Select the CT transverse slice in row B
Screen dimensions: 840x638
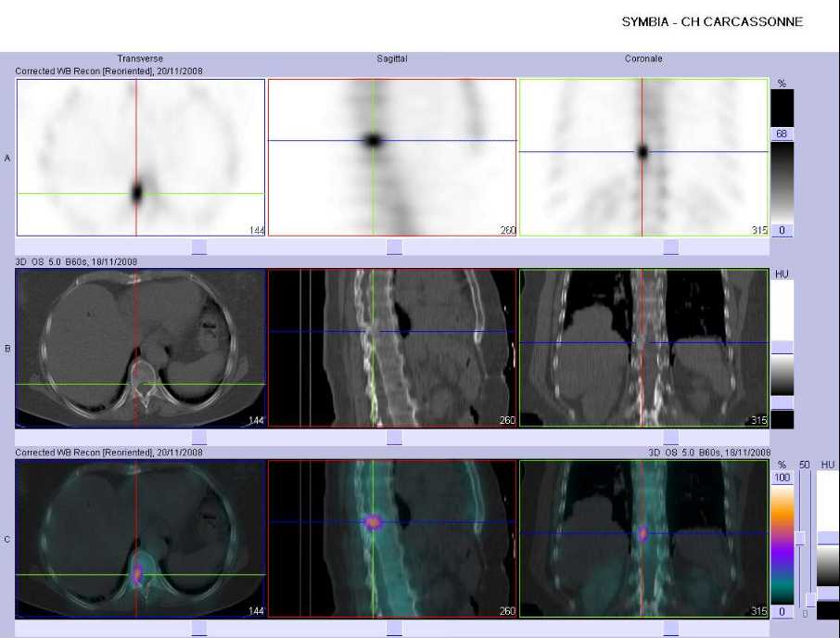[x=141, y=348]
